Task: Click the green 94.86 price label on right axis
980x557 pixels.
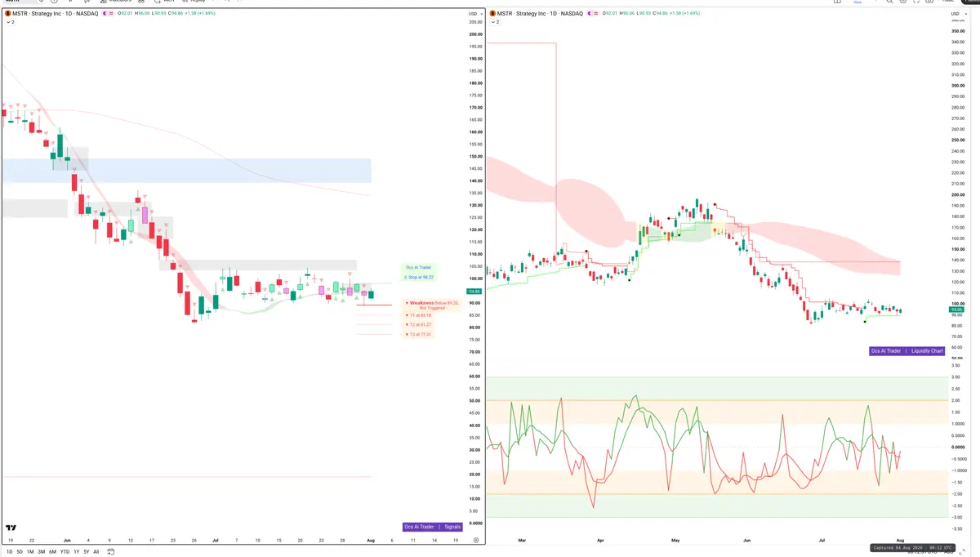Action: [x=956, y=309]
